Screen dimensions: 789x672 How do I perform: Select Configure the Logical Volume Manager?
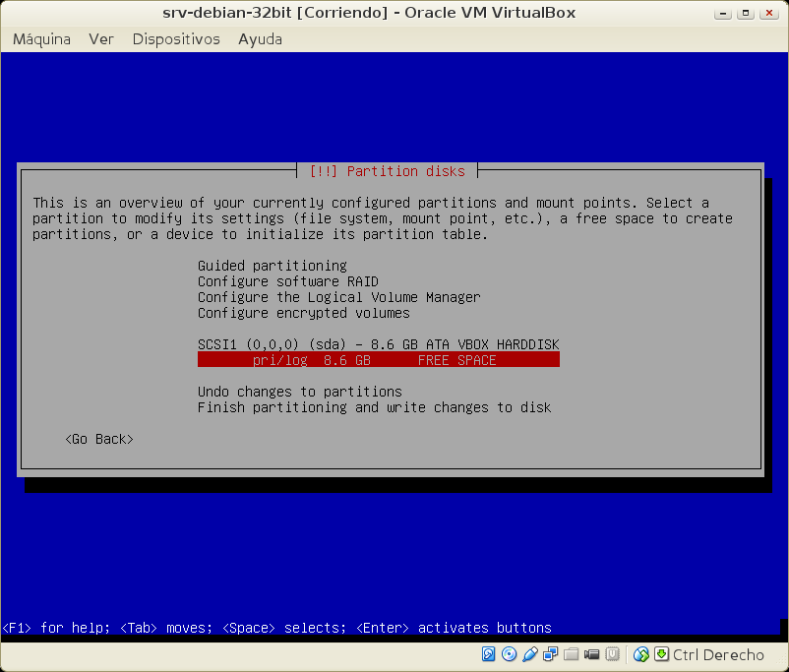point(339,297)
